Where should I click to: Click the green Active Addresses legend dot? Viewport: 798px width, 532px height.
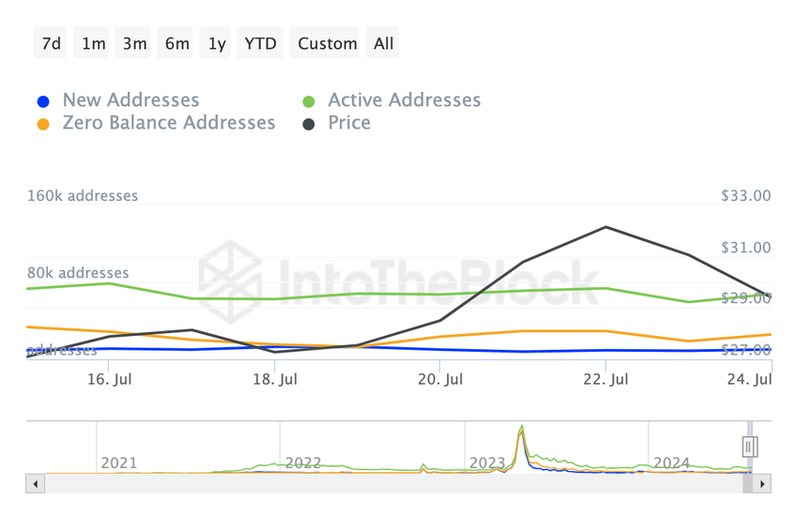click(x=308, y=101)
